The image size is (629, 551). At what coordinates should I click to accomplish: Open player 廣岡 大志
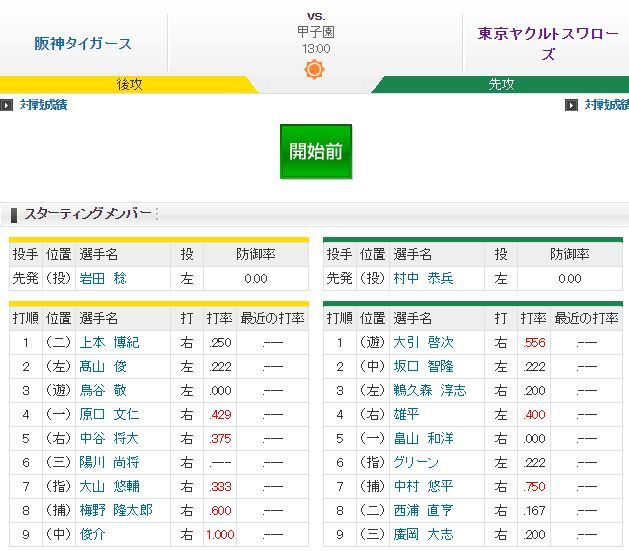[x=423, y=535]
